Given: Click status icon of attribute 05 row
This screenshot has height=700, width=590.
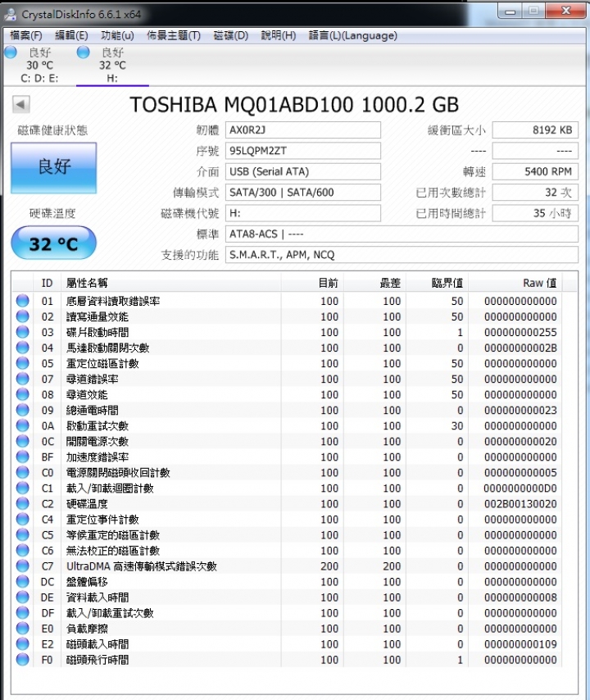Looking at the screenshot, I should tap(22, 363).
